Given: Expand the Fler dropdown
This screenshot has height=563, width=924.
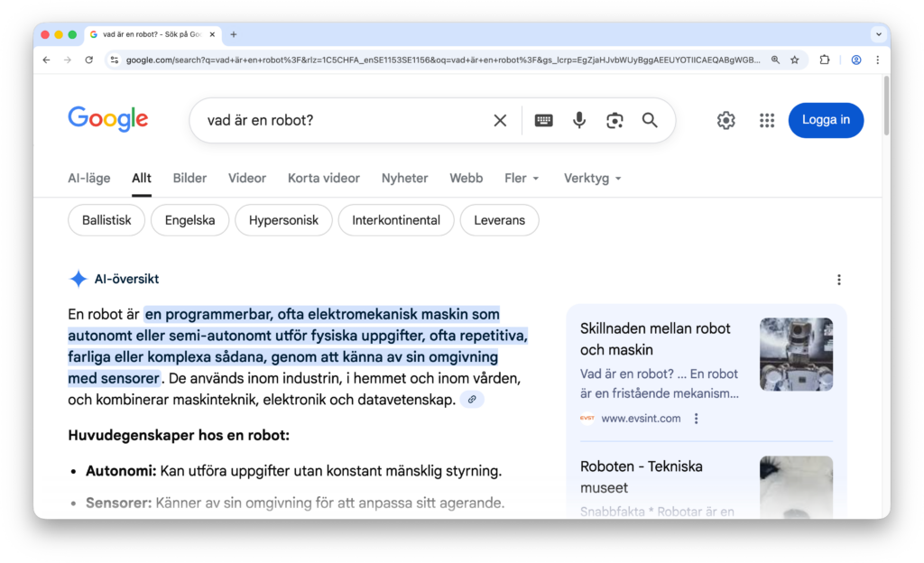Looking at the screenshot, I should coord(522,178).
